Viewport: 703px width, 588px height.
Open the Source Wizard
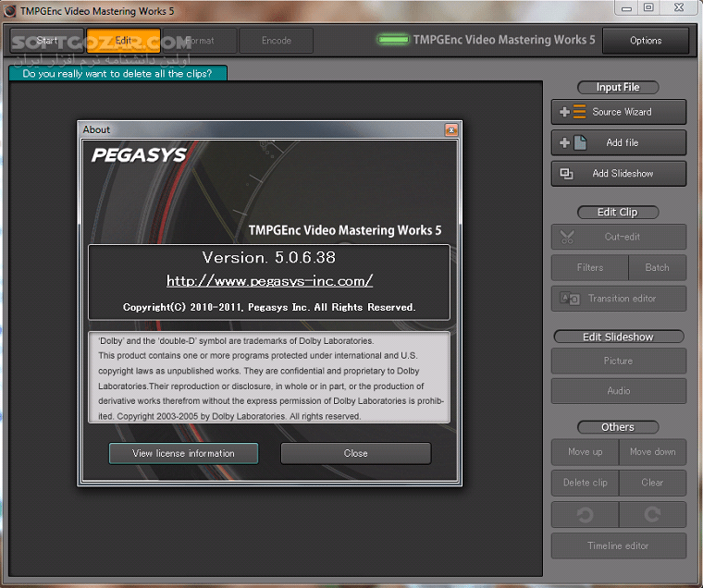[x=618, y=112]
